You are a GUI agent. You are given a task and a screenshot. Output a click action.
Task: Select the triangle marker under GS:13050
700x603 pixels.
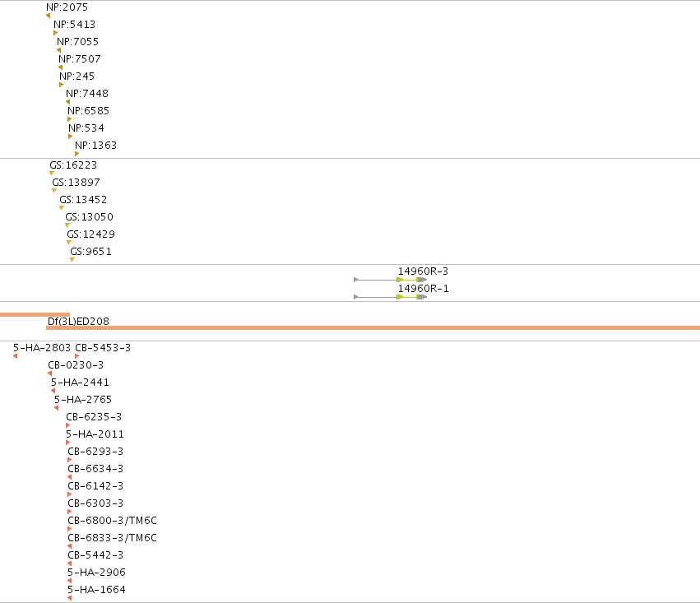pos(67,225)
